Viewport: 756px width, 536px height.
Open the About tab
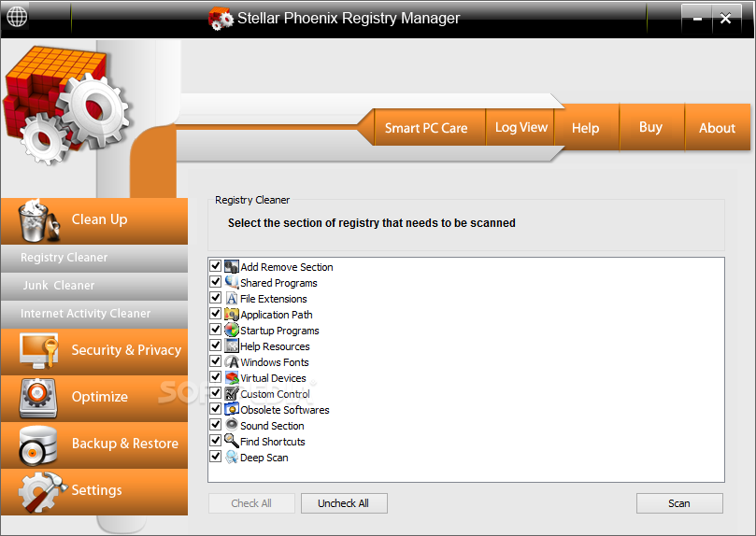pos(717,128)
